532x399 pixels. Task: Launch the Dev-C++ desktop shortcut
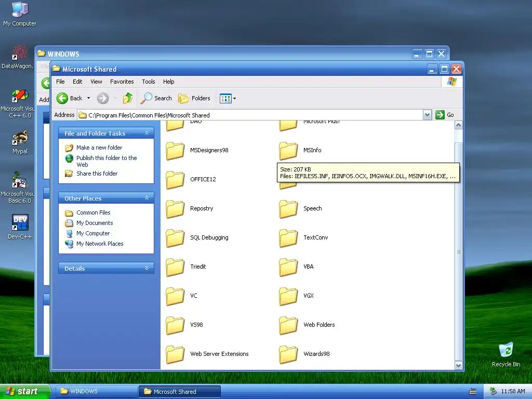point(20,227)
